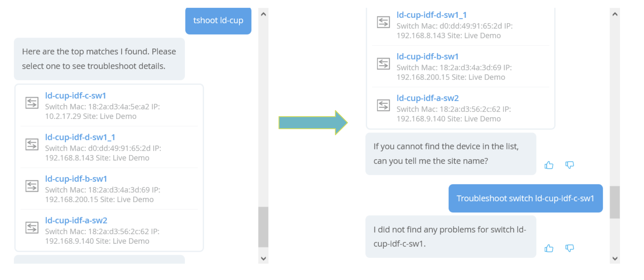This screenshot has height=280, width=644.
Task: Choose ld-cup-idf-a-sw2 link in left chat
Action: pos(76,220)
